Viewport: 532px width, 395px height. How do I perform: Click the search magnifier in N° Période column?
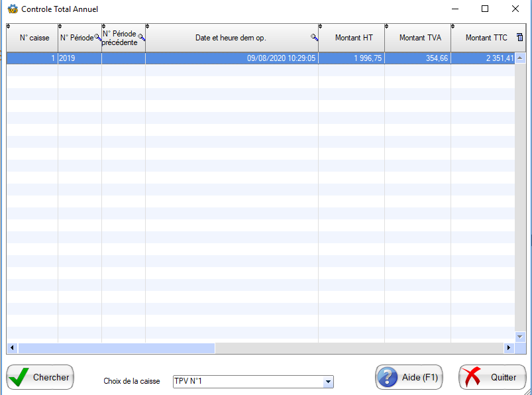[x=97, y=38]
